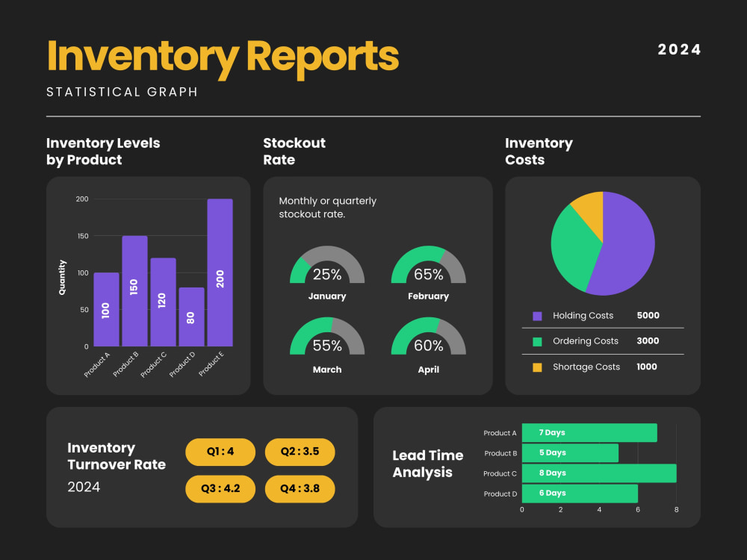This screenshot has height=560, width=747.
Task: Click the 1000 shortage costs value
Action: (x=647, y=367)
